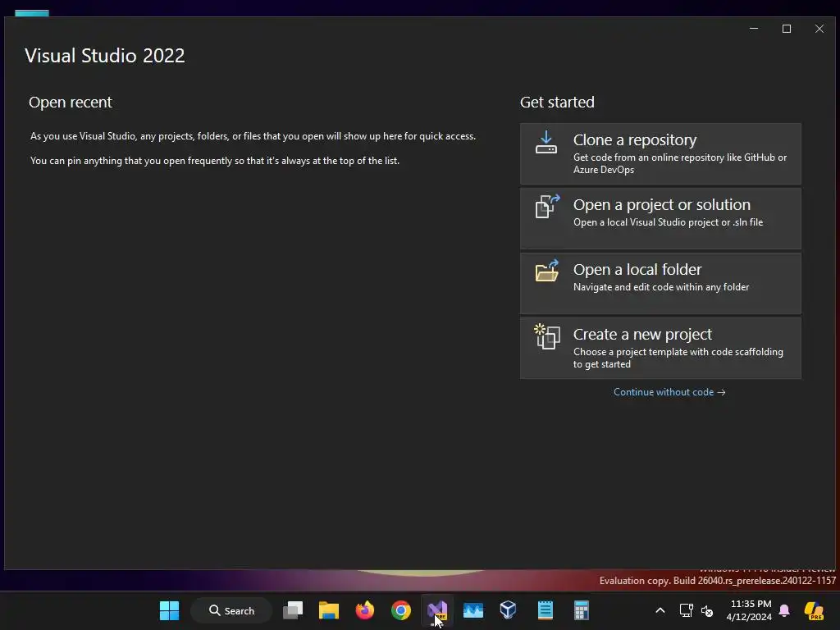Click the Clone a repository download icon
The width and height of the screenshot is (840, 630).
[546, 142]
